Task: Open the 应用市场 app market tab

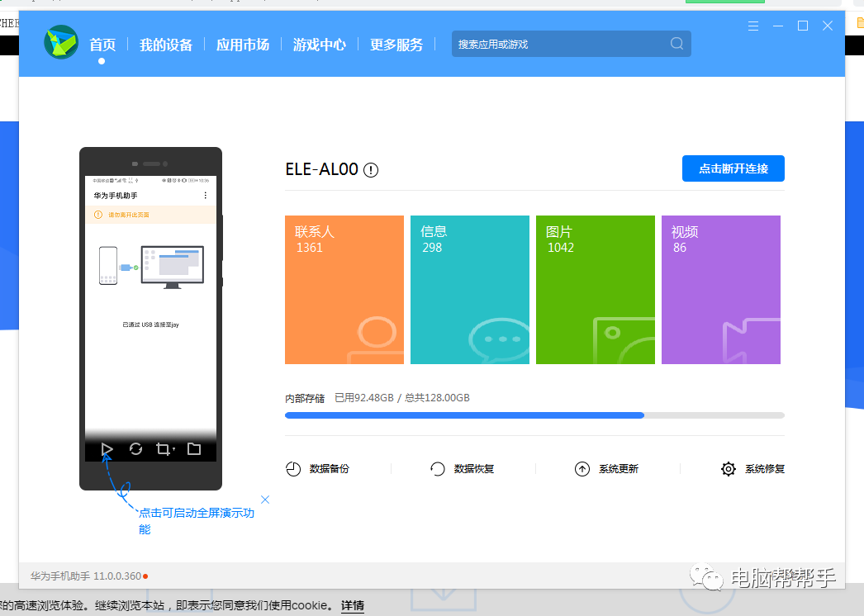Action: [243, 45]
